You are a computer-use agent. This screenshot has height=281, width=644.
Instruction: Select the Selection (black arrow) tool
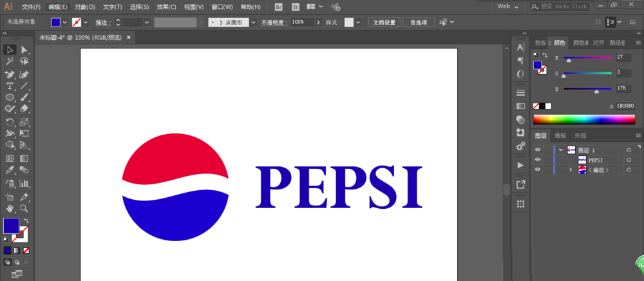pos(10,50)
